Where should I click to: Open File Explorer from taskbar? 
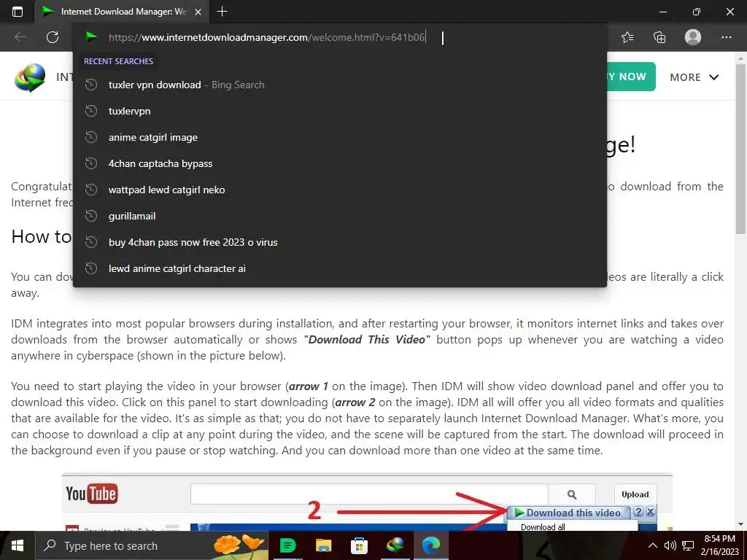[323, 545]
